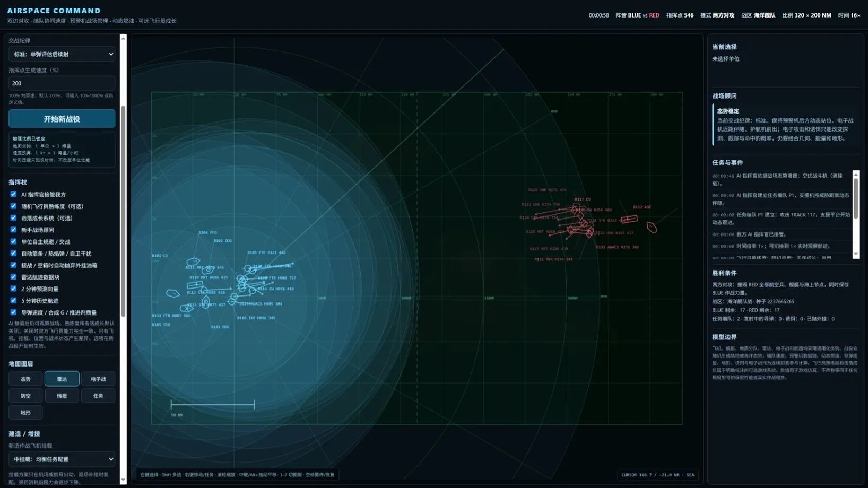Switch map layer to 电子战
This screenshot has height=488, width=868.
98,379
